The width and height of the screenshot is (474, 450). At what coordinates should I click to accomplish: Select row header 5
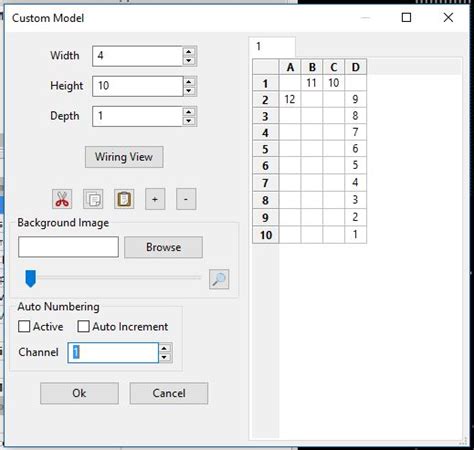(x=266, y=149)
